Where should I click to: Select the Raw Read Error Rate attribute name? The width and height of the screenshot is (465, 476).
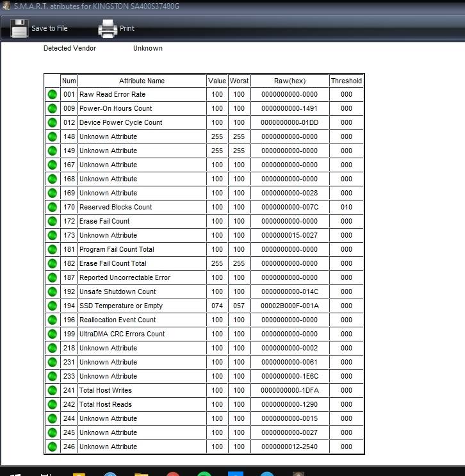point(112,94)
